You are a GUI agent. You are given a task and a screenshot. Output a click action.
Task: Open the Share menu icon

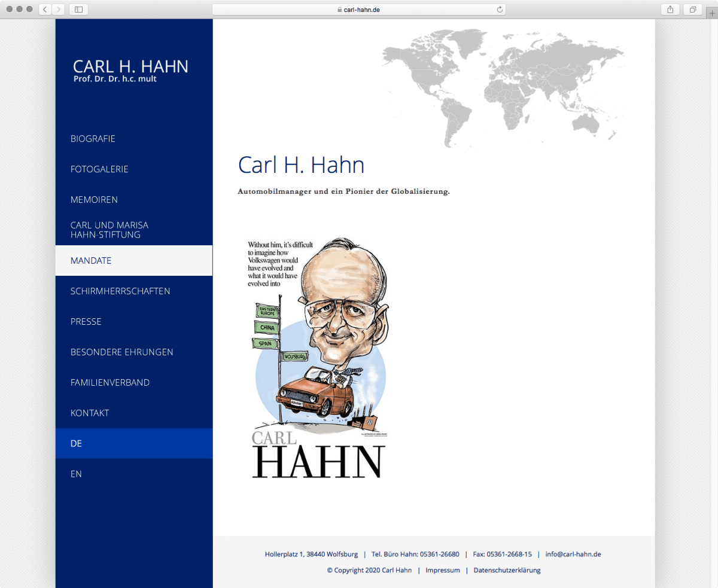point(670,10)
